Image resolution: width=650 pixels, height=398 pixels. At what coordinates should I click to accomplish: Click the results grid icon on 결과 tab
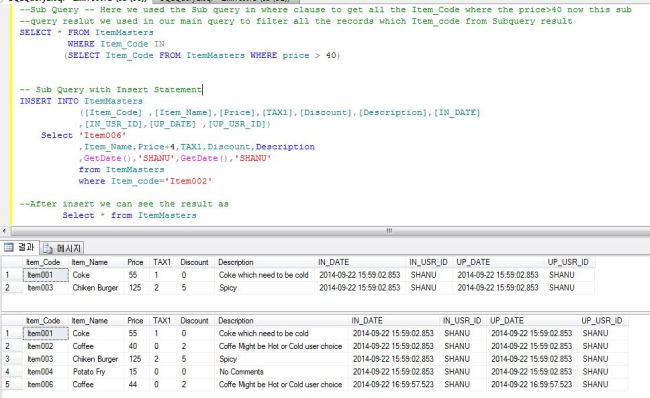click(9, 248)
